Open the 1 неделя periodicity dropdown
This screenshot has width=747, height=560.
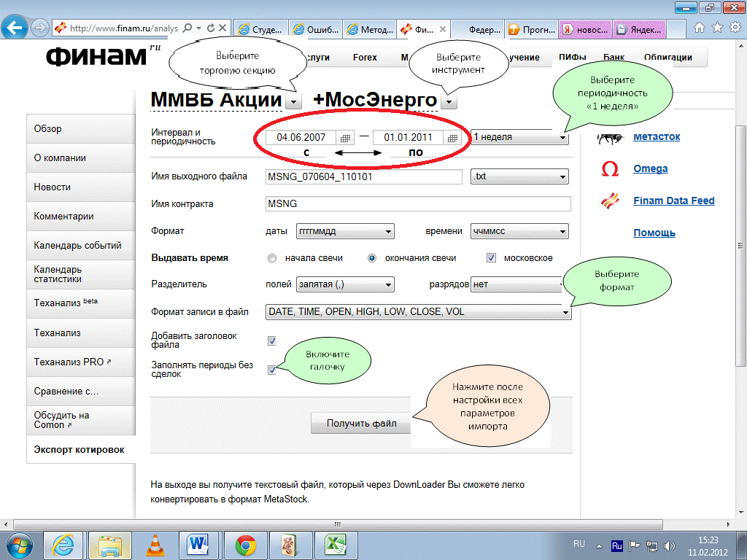click(x=519, y=137)
